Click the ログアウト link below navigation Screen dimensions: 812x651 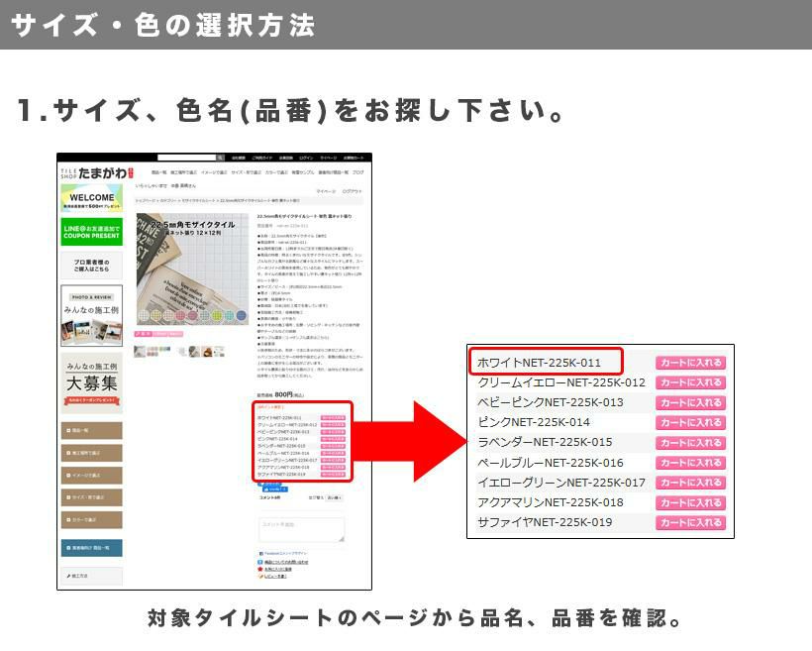point(352,191)
